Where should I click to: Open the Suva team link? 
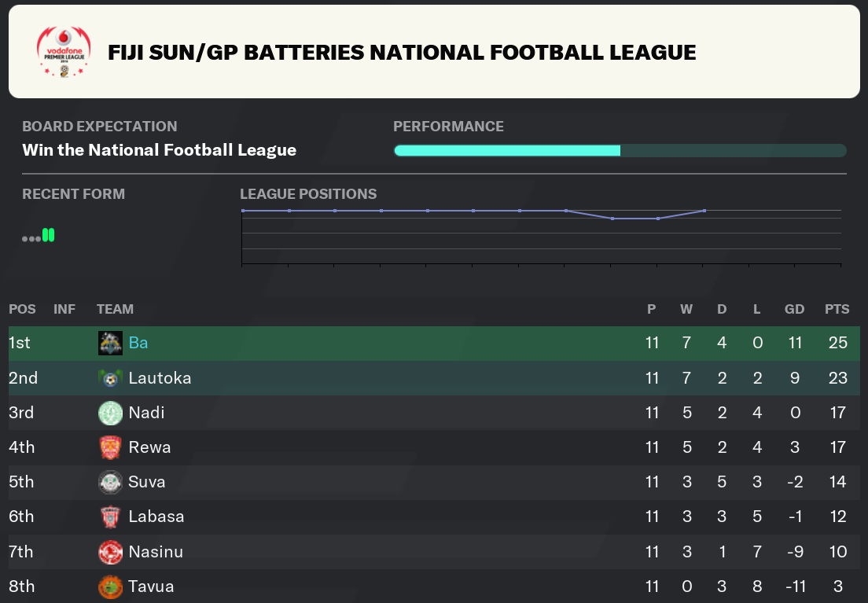click(147, 482)
